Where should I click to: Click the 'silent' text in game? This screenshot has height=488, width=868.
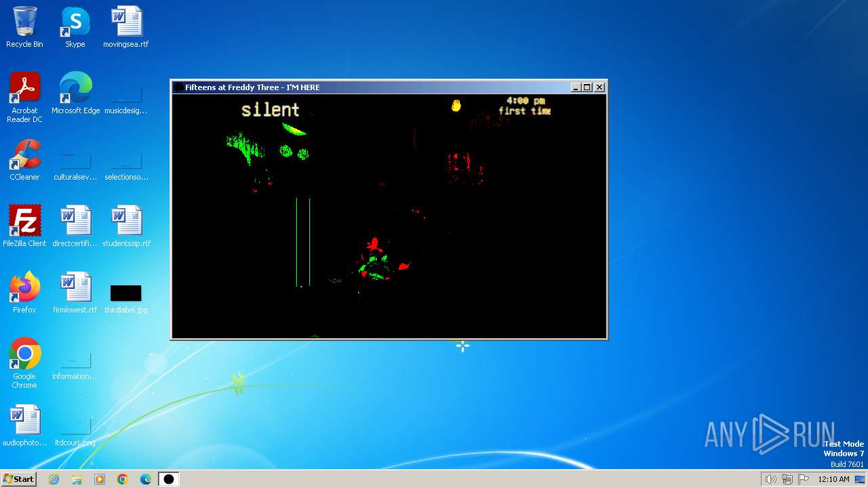tap(271, 109)
